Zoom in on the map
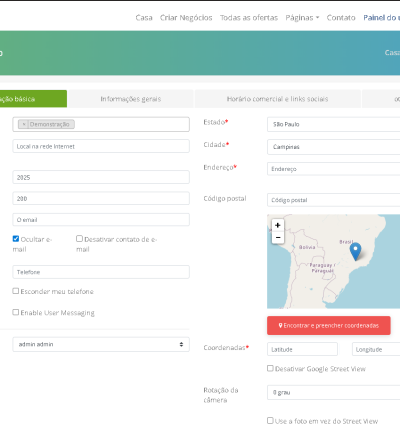Image resolution: width=400 pixels, height=424 pixels. [278, 225]
